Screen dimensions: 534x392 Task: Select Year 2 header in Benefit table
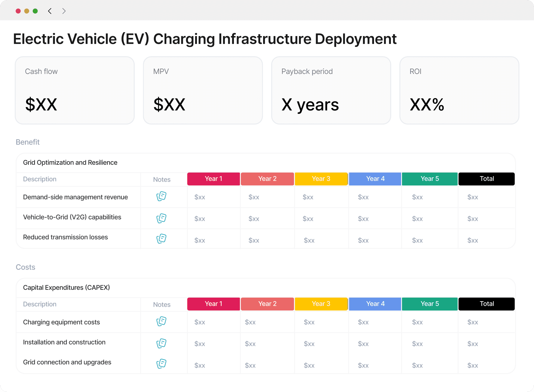(267, 179)
